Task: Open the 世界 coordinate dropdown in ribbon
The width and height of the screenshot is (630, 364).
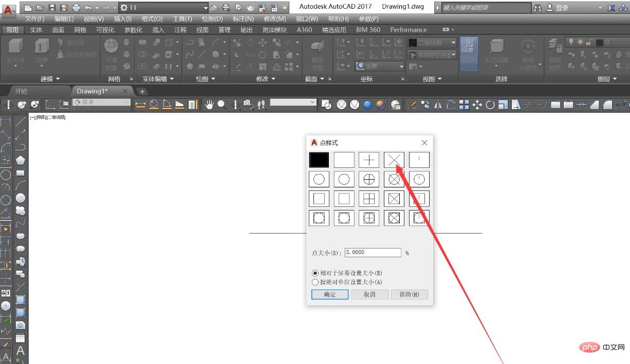Action: click(x=380, y=66)
